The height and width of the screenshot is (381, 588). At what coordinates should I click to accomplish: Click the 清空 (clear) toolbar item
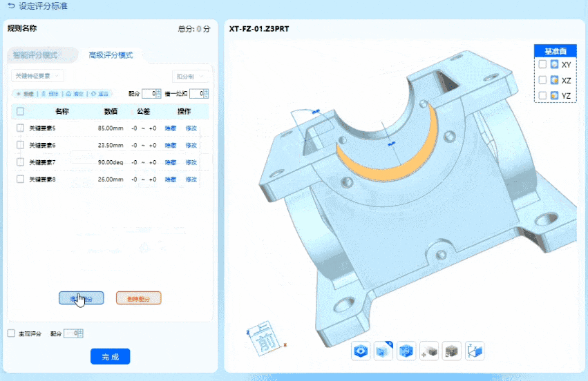tap(75, 94)
